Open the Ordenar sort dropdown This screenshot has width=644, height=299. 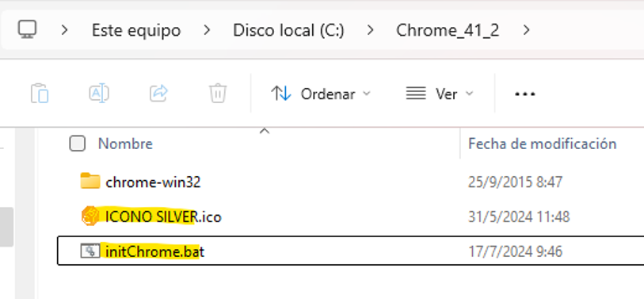321,94
